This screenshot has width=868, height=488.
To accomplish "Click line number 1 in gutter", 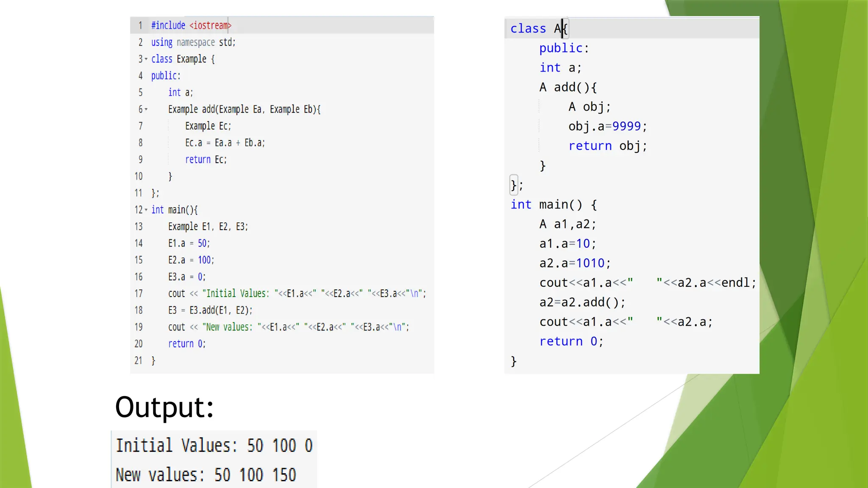I will (x=140, y=25).
